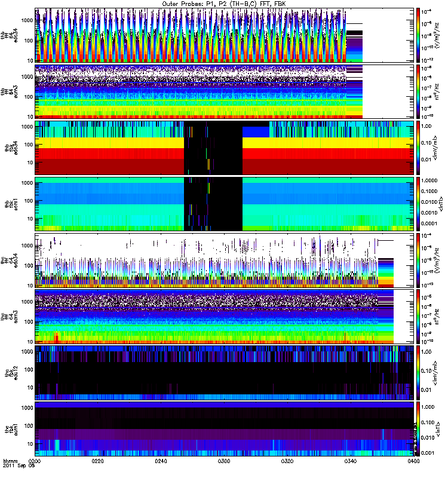Click the thc fff scm3 spectrogram panel

225,317
